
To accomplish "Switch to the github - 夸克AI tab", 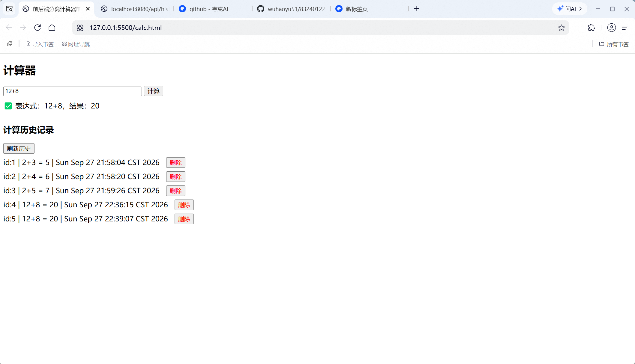I will pos(214,9).
